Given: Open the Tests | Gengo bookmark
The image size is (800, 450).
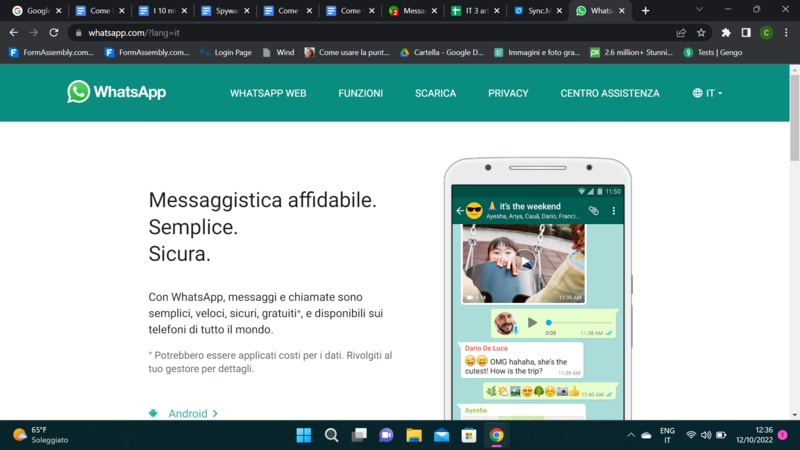Looking at the screenshot, I should point(713,53).
